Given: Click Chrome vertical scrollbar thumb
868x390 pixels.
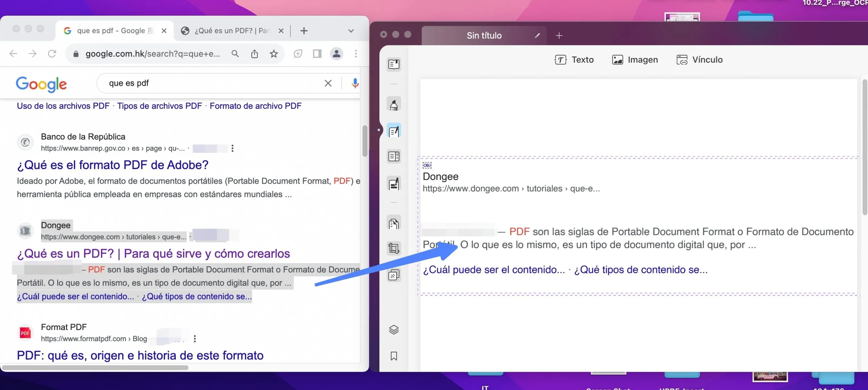Looking at the screenshot, I should [x=364, y=141].
